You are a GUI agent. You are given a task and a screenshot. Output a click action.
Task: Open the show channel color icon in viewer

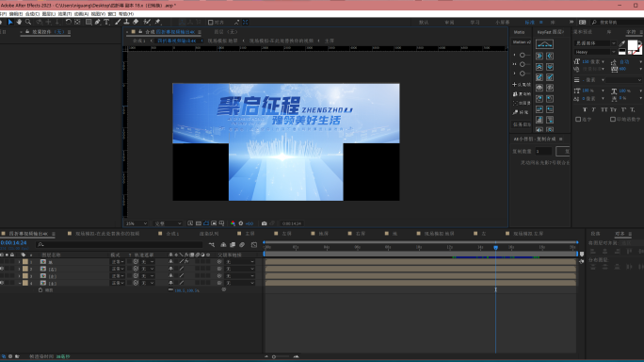pos(233,223)
